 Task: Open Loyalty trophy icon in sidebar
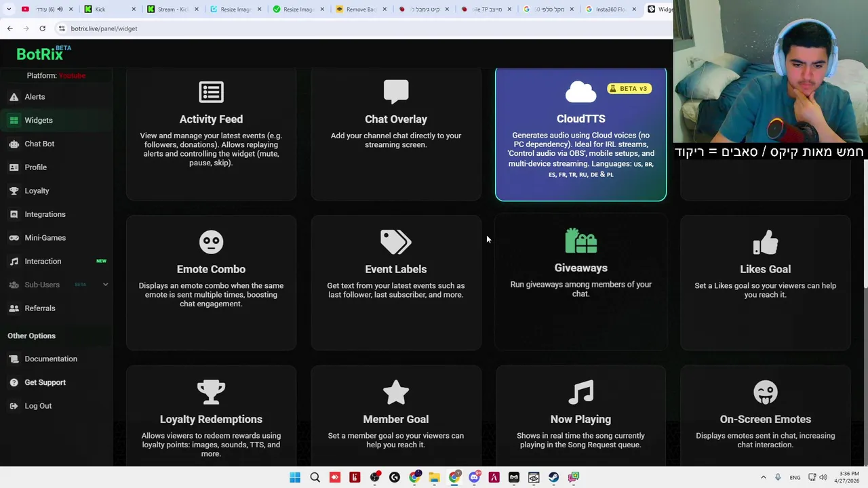(14, 191)
